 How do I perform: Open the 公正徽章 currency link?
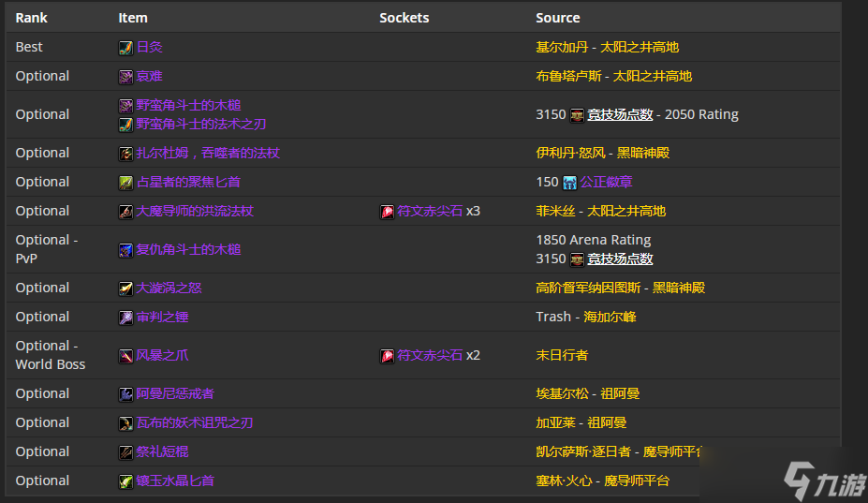click(x=606, y=182)
